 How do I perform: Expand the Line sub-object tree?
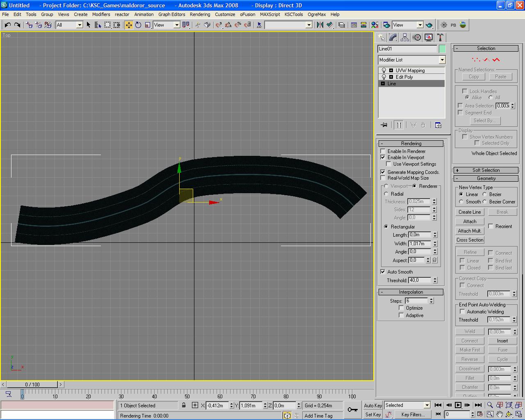pos(383,84)
